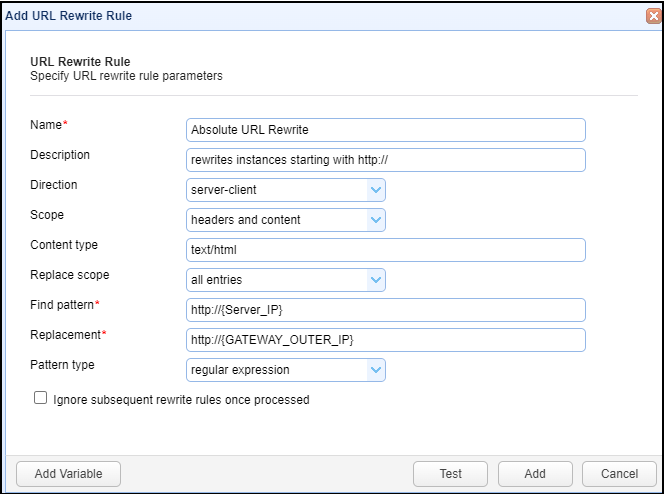Cancel the dialog
This screenshot has width=664, height=494.
620,474
